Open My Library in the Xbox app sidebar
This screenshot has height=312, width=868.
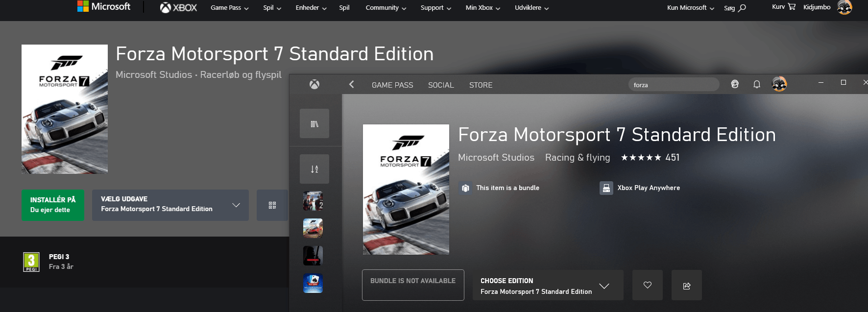pos(314,123)
